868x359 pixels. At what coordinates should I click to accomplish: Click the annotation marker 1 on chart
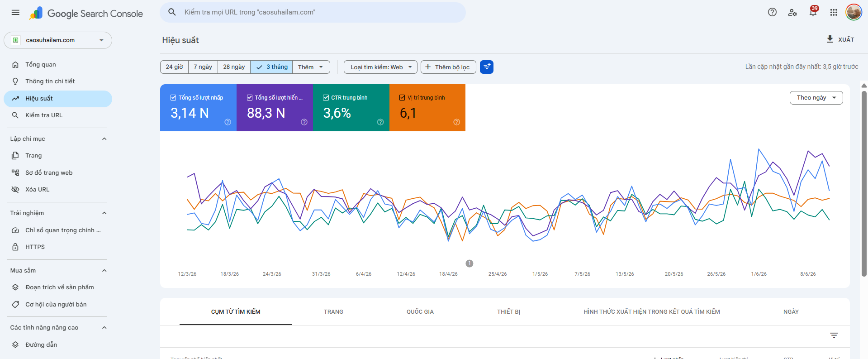pyautogui.click(x=470, y=263)
